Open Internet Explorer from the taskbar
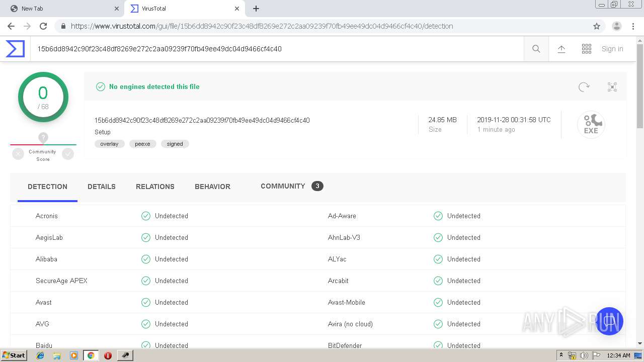This screenshot has height=362, width=644. point(40,355)
